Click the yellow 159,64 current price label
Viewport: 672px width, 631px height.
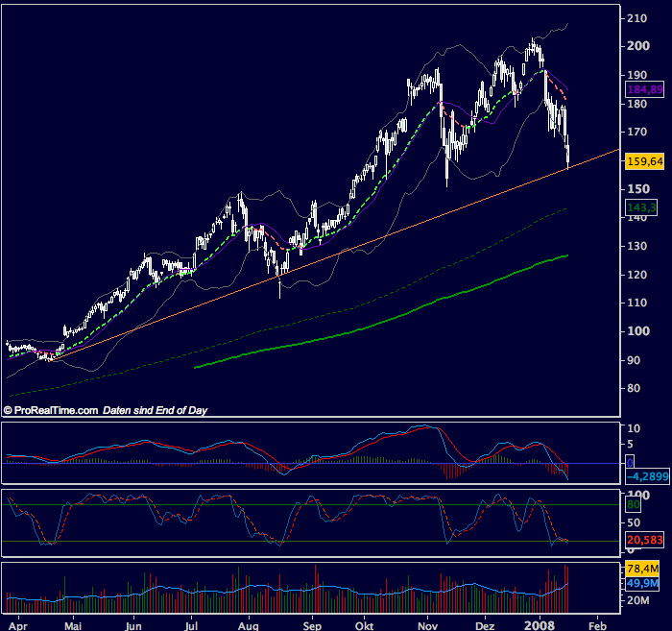(644, 161)
